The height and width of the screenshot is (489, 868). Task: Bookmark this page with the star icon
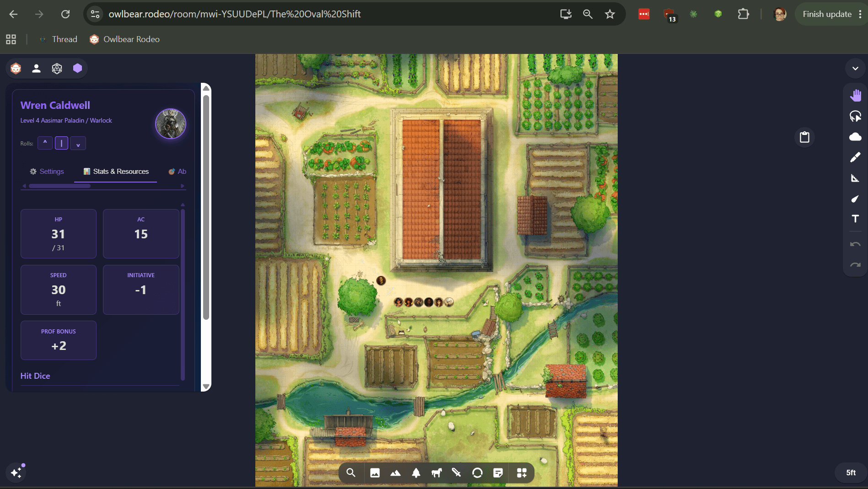[610, 14]
